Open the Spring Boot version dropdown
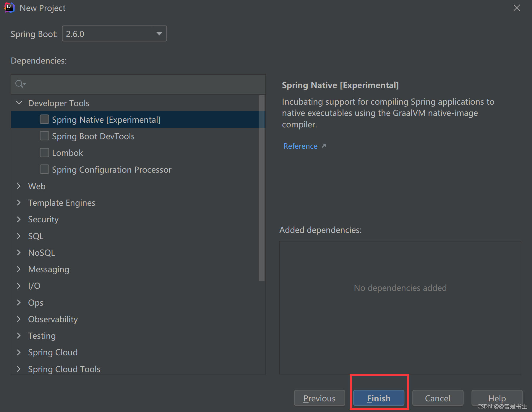The height and width of the screenshot is (412, 532). [x=114, y=34]
